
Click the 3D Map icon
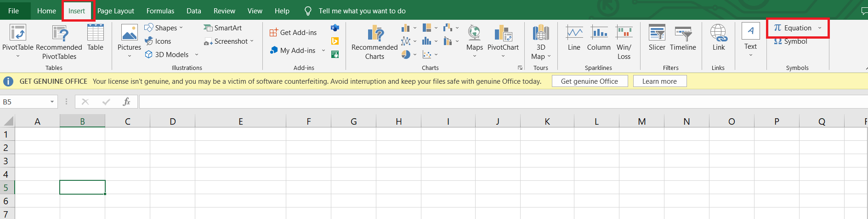pos(541,33)
